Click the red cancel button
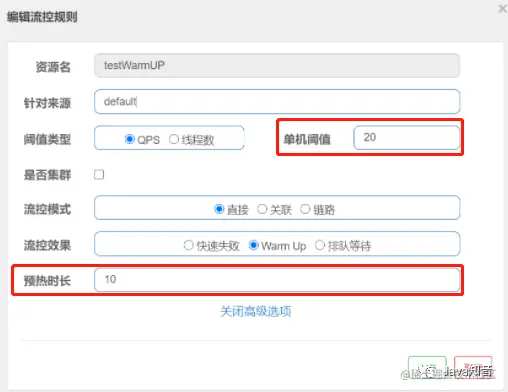This screenshot has width=508, height=392. coord(473,367)
